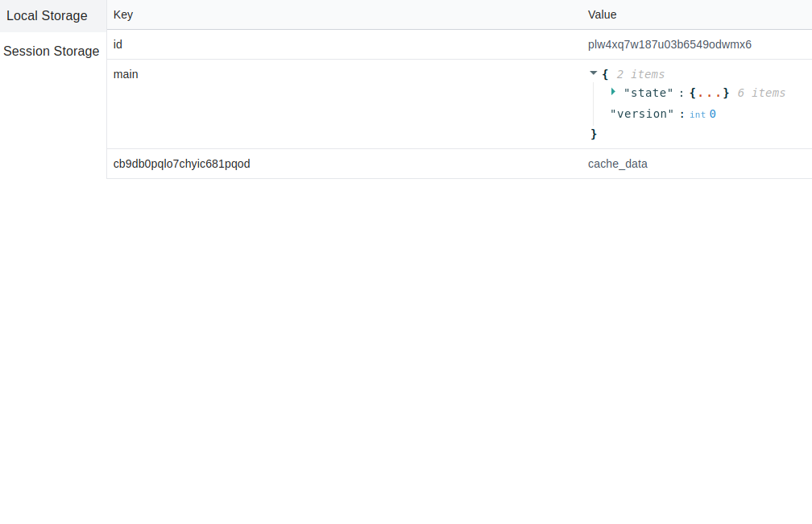
Task: Click the "version" property name
Action: [x=642, y=114]
